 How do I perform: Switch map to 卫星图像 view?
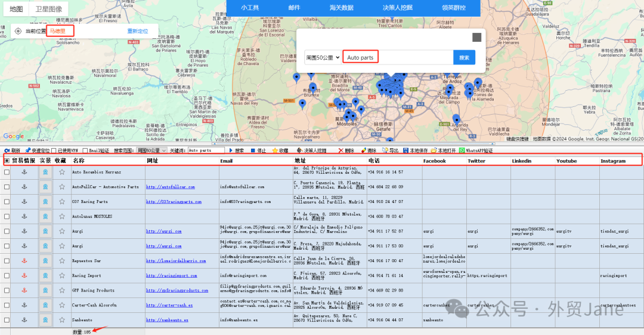pyautogui.click(x=49, y=9)
